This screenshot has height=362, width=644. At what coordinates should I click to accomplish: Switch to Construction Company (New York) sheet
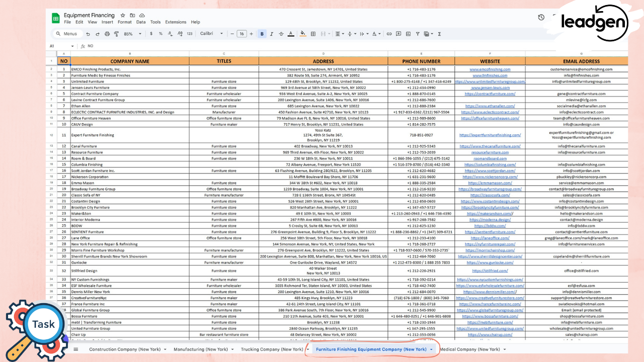[125, 349]
